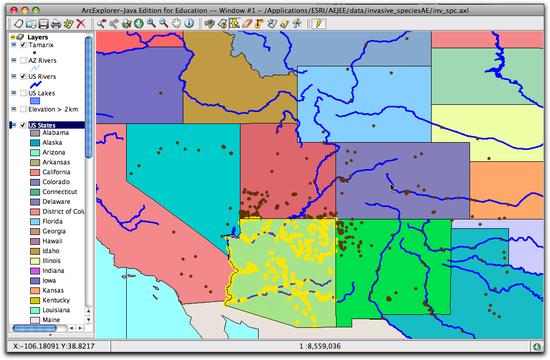Save project using floppy disk icon
550x360 pixels.
(x=43, y=24)
